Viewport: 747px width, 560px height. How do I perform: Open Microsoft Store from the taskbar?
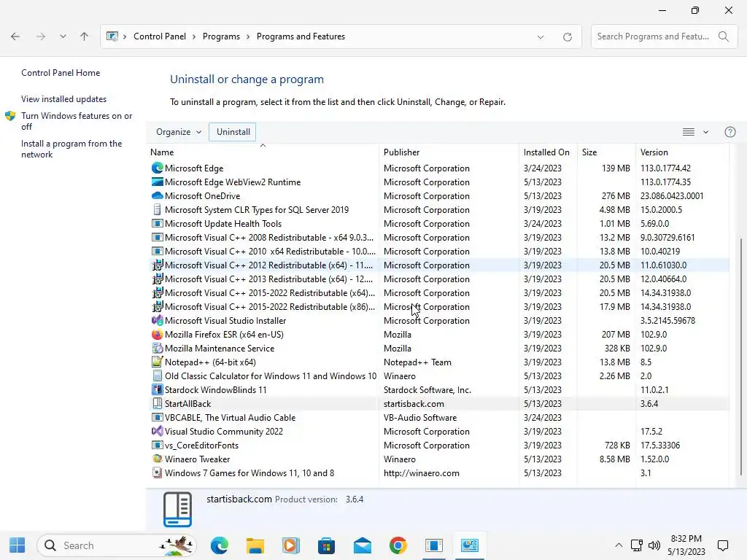(x=326, y=545)
